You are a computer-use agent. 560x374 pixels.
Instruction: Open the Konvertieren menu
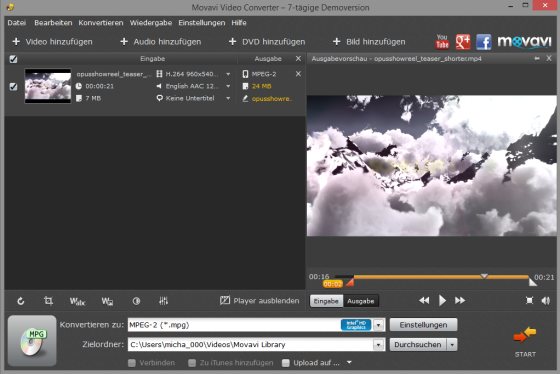101,23
